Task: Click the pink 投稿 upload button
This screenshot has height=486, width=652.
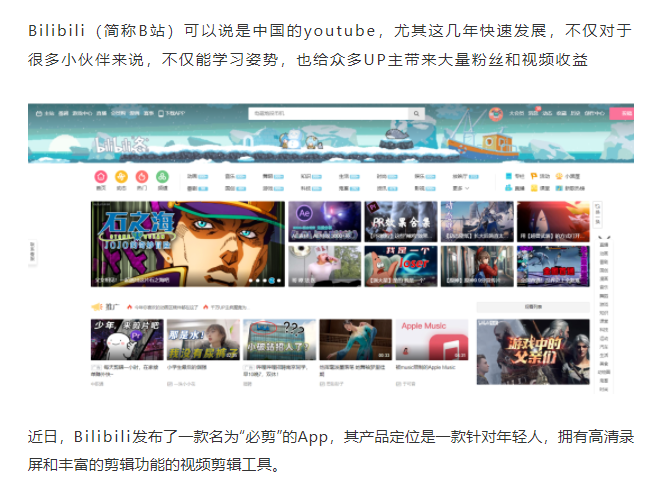Action: point(622,113)
